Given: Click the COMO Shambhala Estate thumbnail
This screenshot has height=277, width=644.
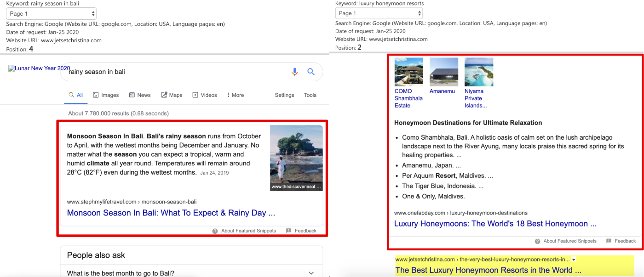Looking at the screenshot, I should 408,72.
